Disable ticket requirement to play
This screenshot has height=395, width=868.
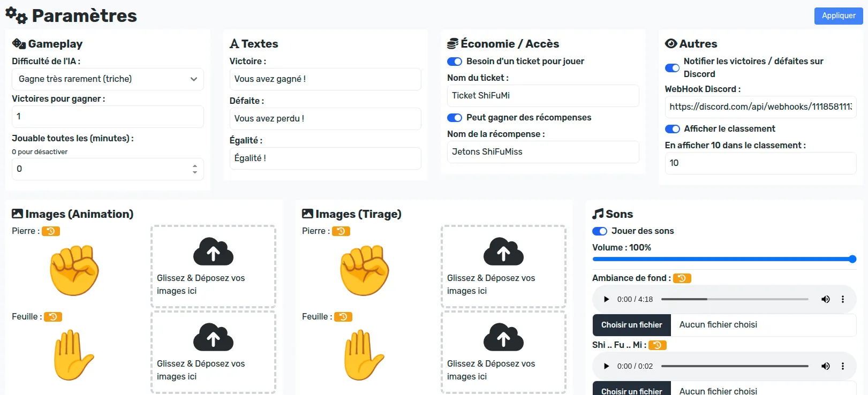coord(455,62)
